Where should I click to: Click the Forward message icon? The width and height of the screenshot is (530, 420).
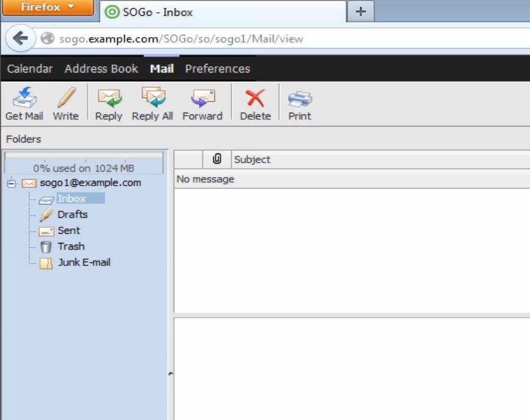tap(203, 98)
